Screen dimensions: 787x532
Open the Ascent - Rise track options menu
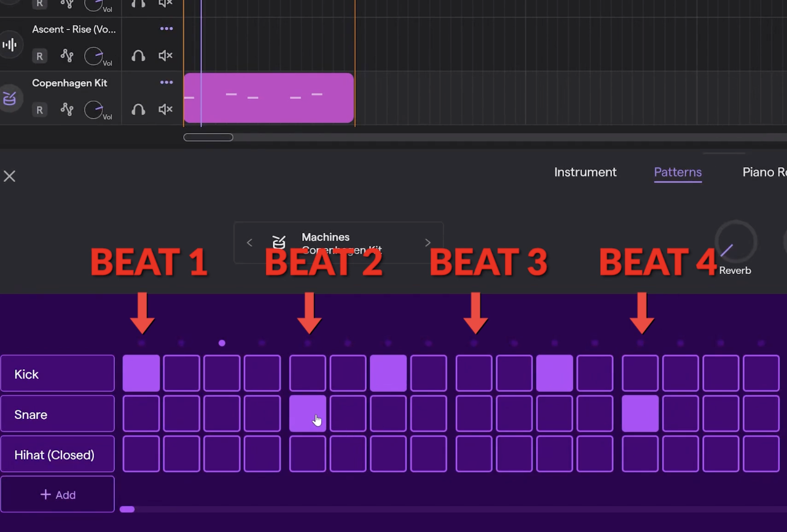(166, 28)
